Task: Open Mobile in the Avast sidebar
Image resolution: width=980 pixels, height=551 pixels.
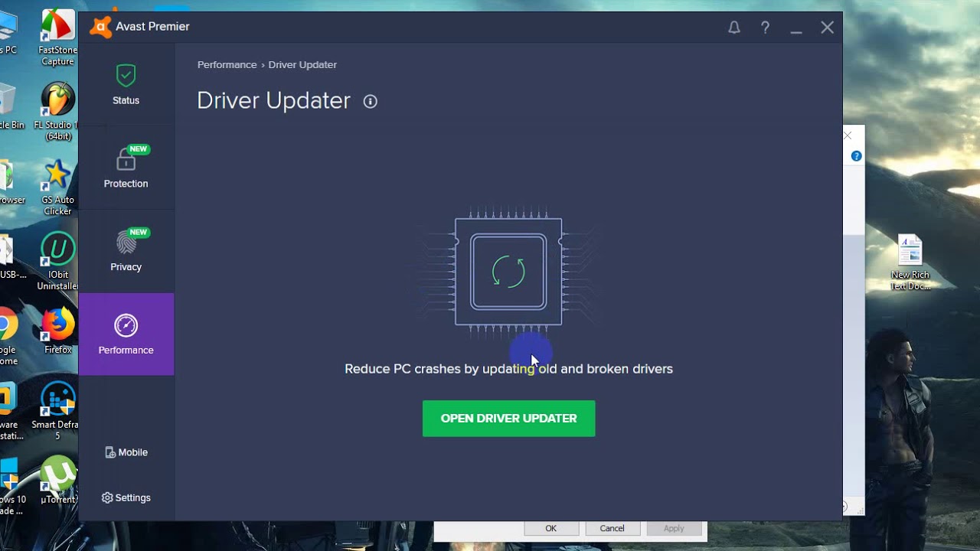Action: tap(126, 452)
